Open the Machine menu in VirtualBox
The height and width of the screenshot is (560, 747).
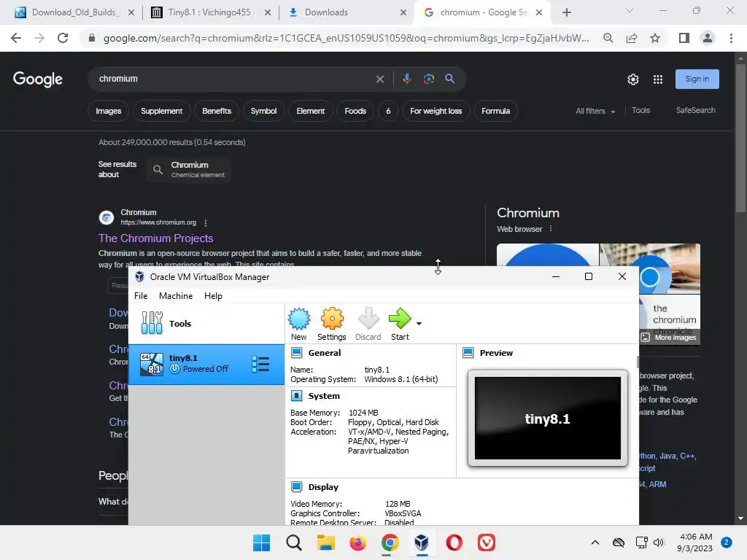pos(176,296)
